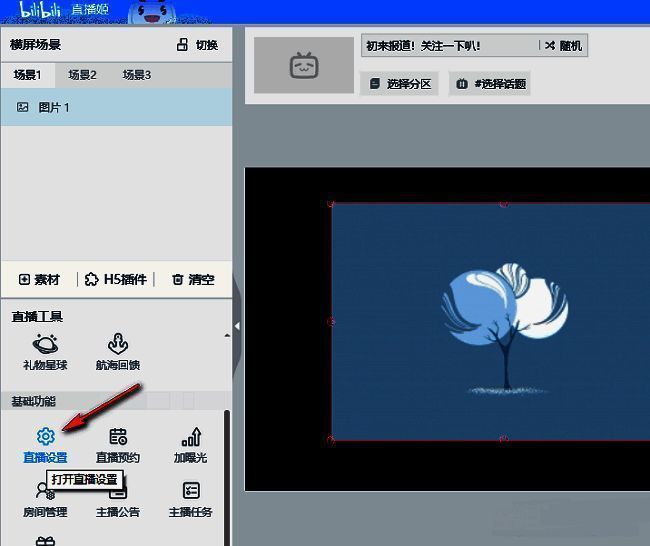
Task: Click the 切换 scene orientation toggle
Action: pyautogui.click(x=197, y=45)
